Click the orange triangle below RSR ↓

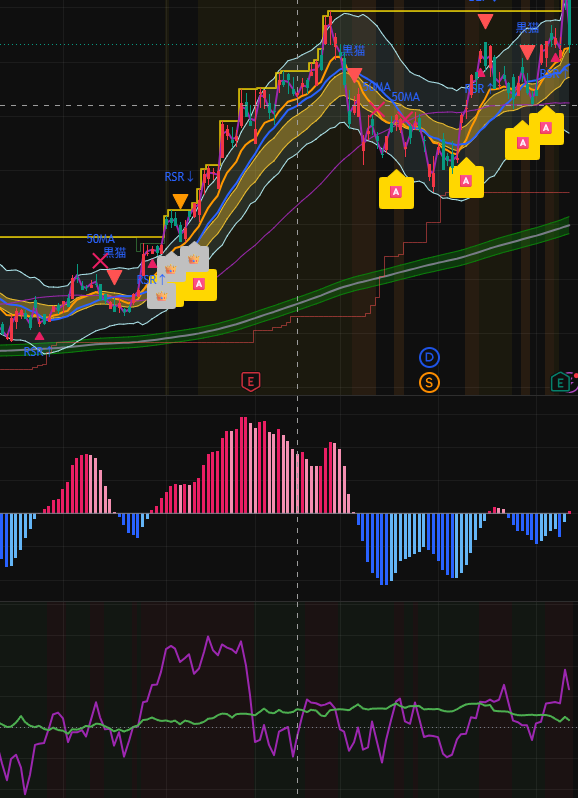pos(180,202)
